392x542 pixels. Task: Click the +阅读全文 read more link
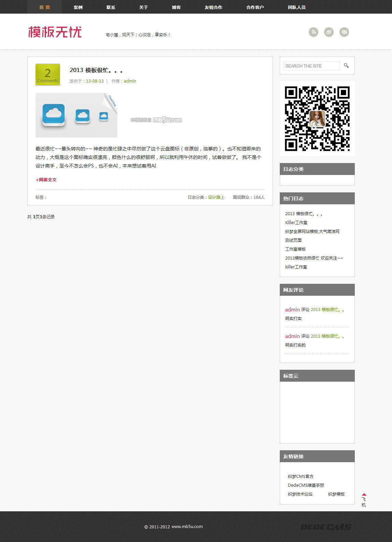[x=46, y=180]
